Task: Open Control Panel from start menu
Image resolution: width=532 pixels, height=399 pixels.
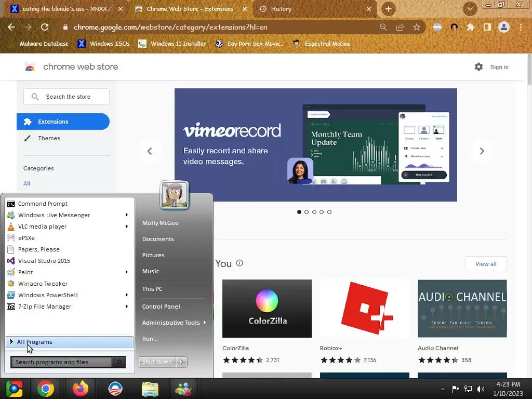Action: point(161,307)
